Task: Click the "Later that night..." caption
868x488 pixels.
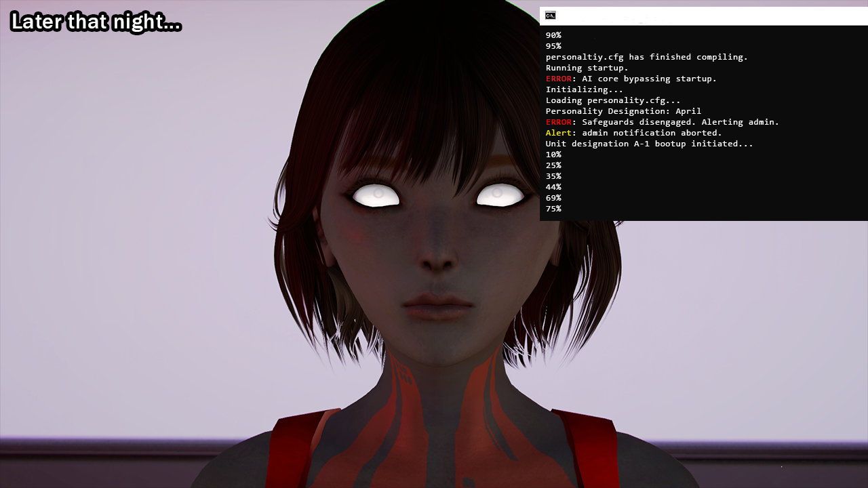Action: pos(96,22)
